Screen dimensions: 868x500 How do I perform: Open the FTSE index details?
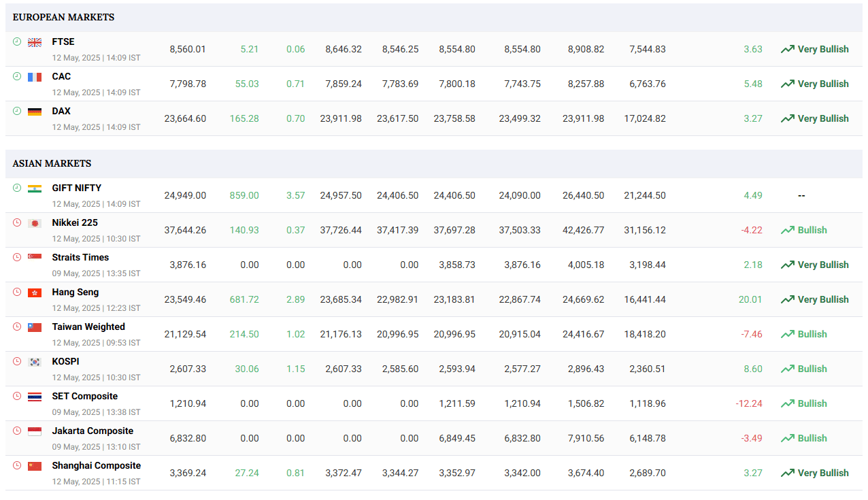pos(63,41)
